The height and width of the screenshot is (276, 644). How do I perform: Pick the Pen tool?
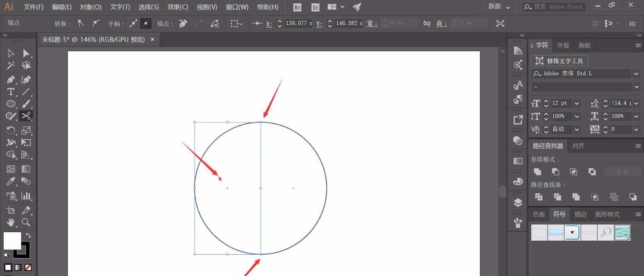coord(11,79)
